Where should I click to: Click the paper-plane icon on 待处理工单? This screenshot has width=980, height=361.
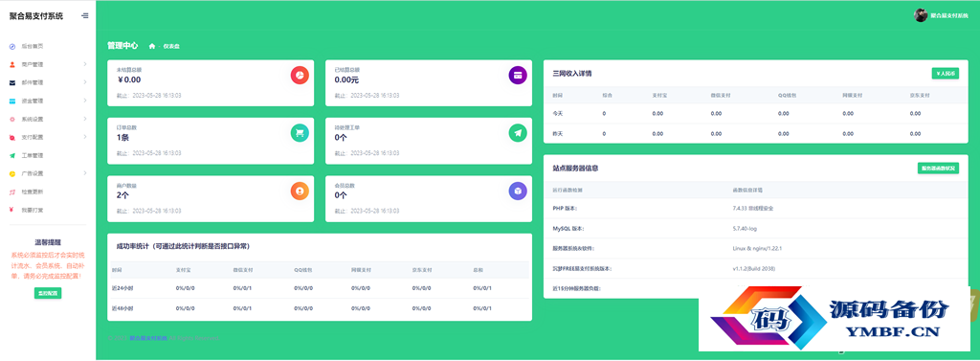(x=518, y=133)
